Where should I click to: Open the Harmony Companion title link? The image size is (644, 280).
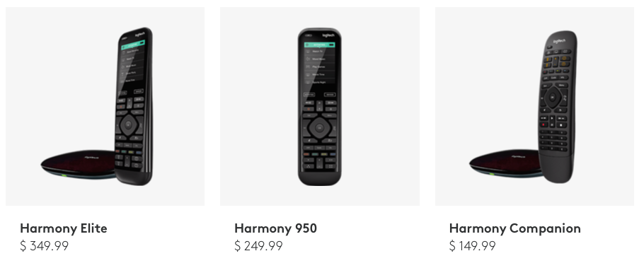click(514, 228)
